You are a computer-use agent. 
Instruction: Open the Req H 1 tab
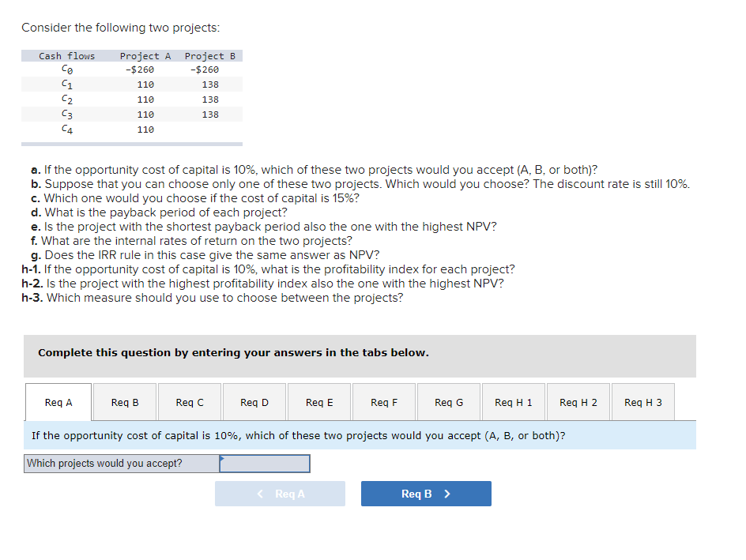[x=513, y=402]
